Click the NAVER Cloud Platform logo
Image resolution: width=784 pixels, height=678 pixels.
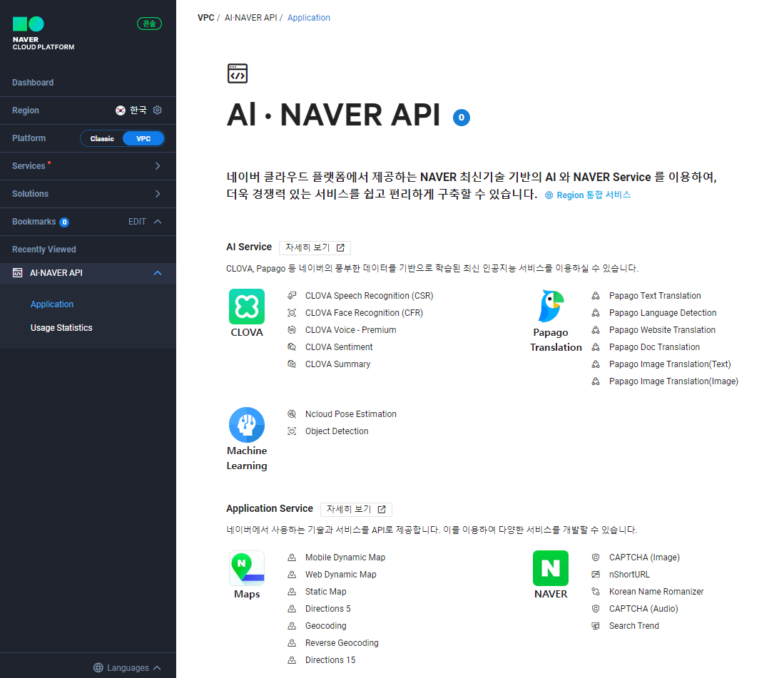point(43,34)
